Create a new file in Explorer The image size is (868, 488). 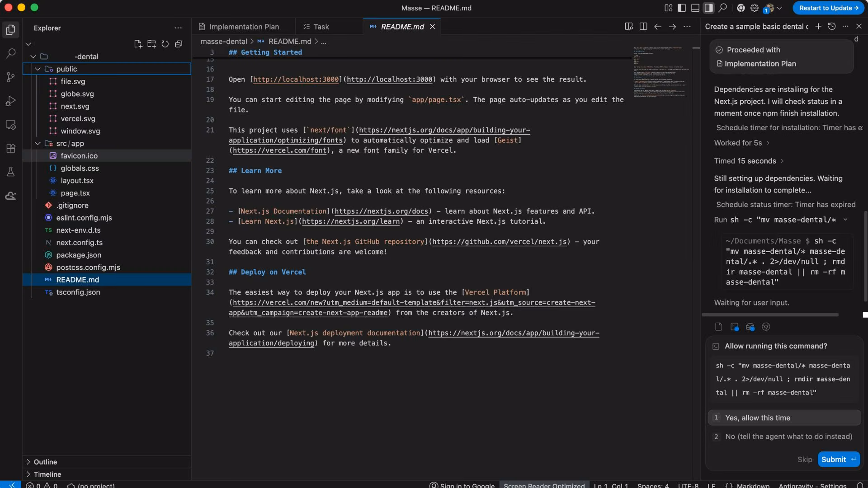coord(138,44)
